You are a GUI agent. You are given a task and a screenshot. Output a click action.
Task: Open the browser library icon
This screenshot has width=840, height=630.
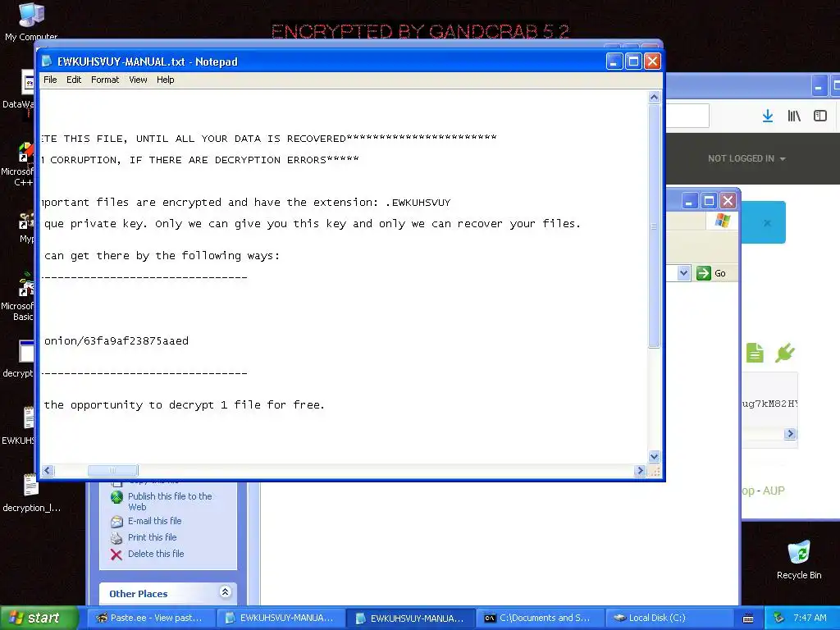pos(794,116)
